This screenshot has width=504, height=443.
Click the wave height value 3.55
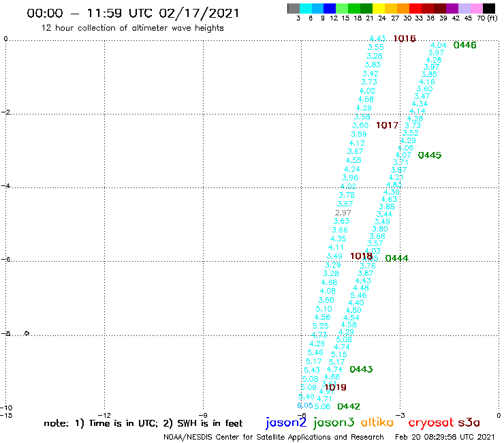[x=376, y=47]
